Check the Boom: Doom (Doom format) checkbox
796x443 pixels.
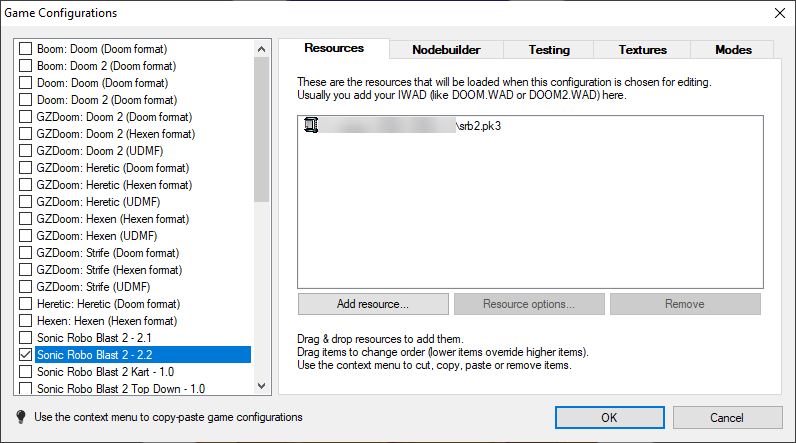point(25,49)
